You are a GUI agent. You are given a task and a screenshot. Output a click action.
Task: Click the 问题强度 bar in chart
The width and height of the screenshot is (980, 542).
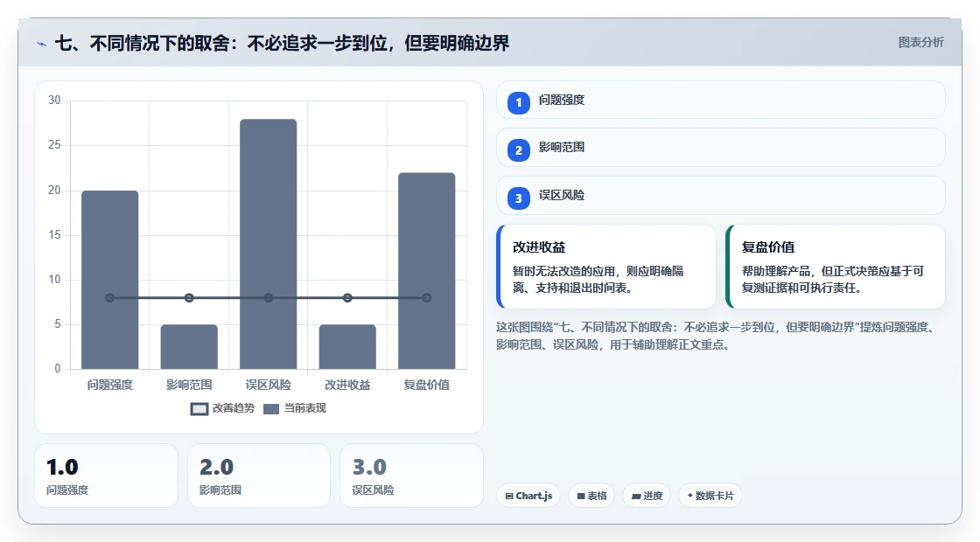[110, 280]
